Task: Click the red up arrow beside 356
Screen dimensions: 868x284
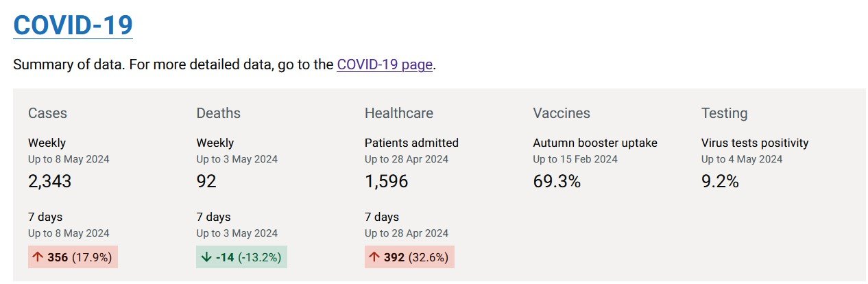Action: (x=38, y=258)
